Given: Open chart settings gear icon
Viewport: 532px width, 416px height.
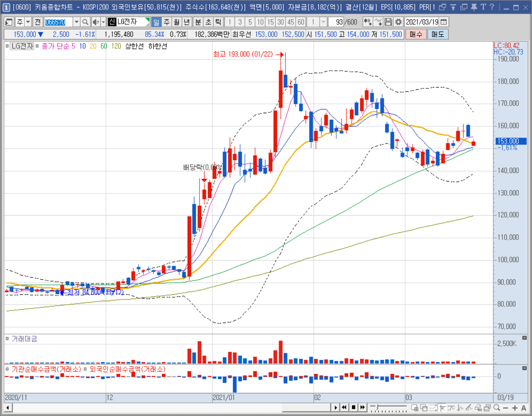Looking at the screenshot, I should pyautogui.click(x=398, y=22).
